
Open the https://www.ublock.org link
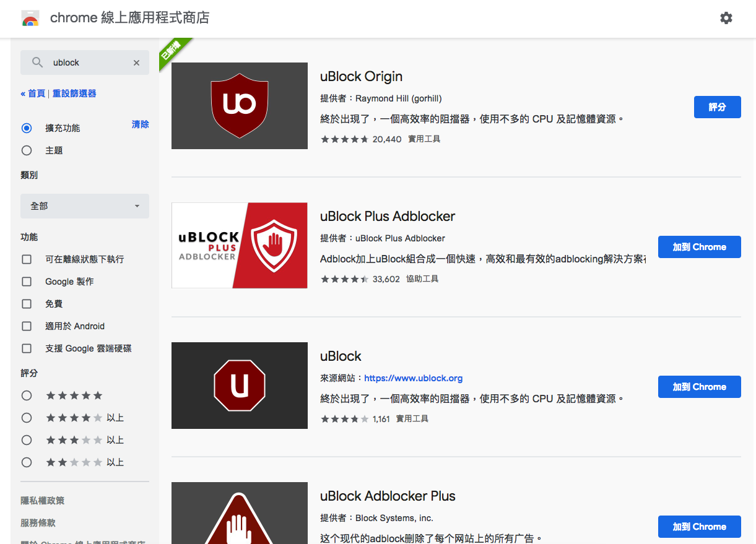click(x=413, y=378)
